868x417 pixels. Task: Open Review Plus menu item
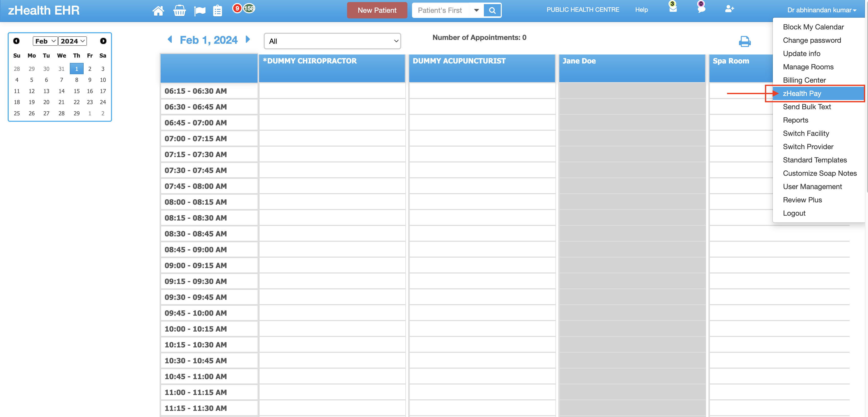coord(802,200)
